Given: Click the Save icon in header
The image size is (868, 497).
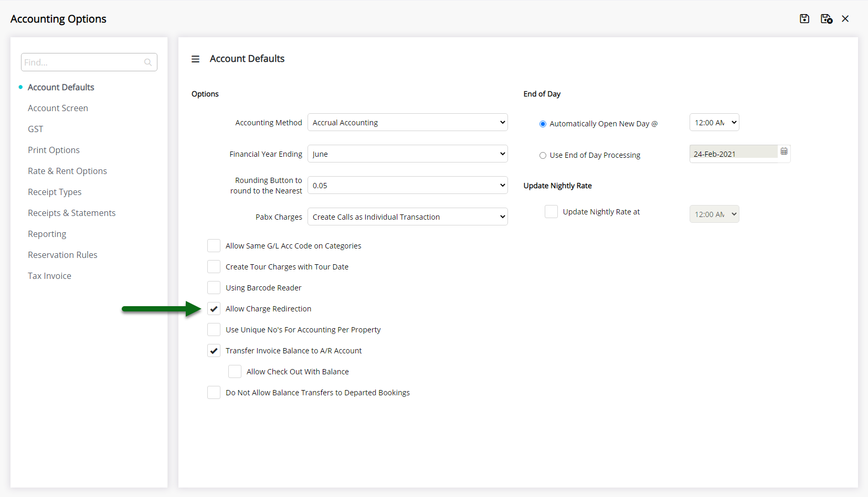Looking at the screenshot, I should (x=804, y=19).
